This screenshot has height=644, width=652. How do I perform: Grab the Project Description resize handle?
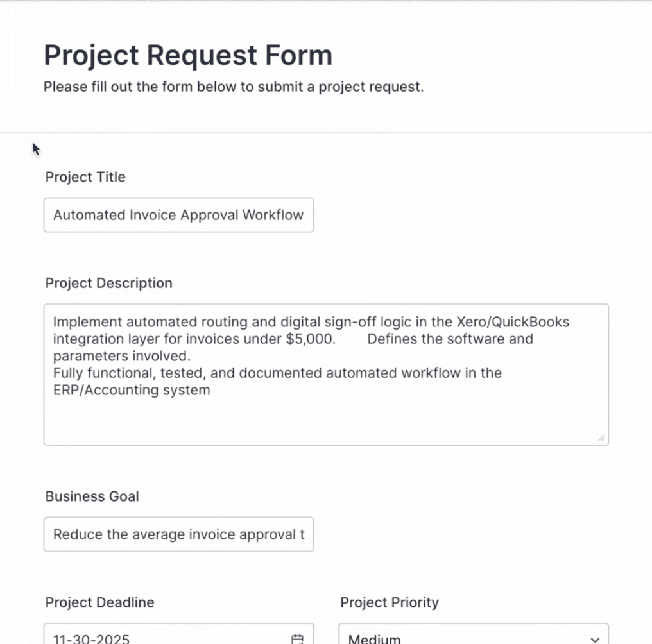pos(601,437)
